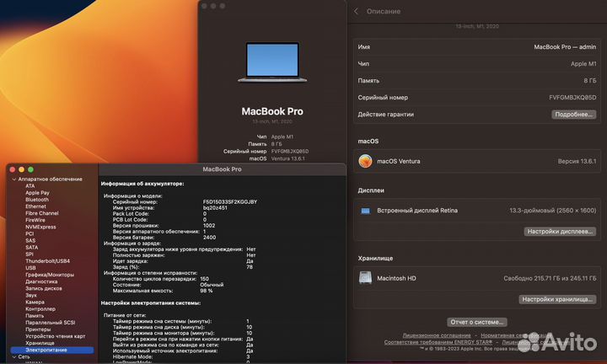Select Параллельный SCSI in the sidebar
Image resolution: width=607 pixels, height=364 pixels.
[51, 323]
